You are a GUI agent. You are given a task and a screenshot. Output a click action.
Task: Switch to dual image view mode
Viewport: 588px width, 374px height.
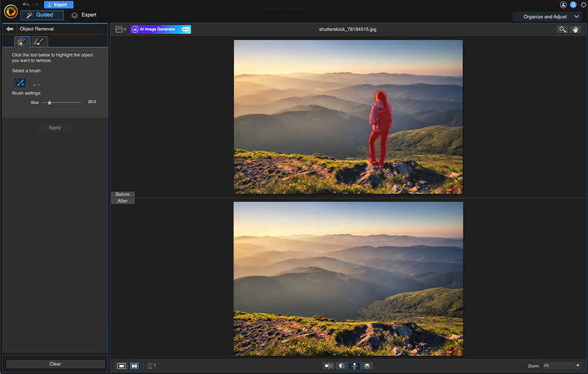[x=135, y=366]
